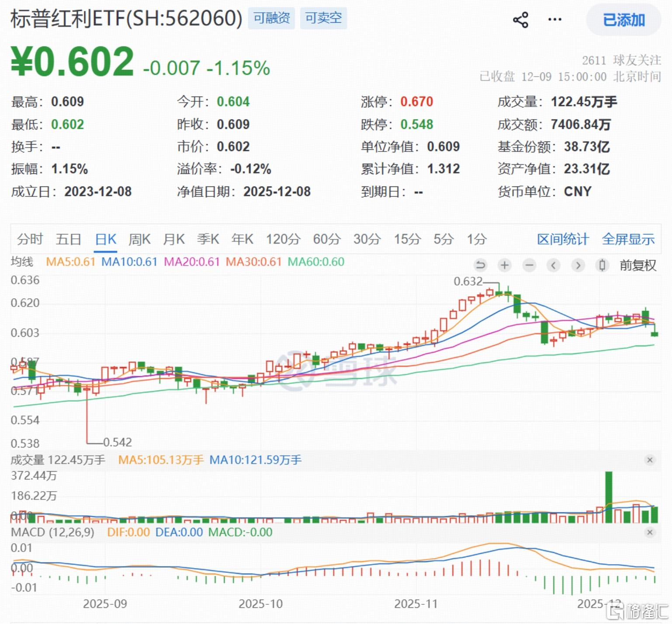Zoom in the K-line chart with plus icon

(x=505, y=265)
